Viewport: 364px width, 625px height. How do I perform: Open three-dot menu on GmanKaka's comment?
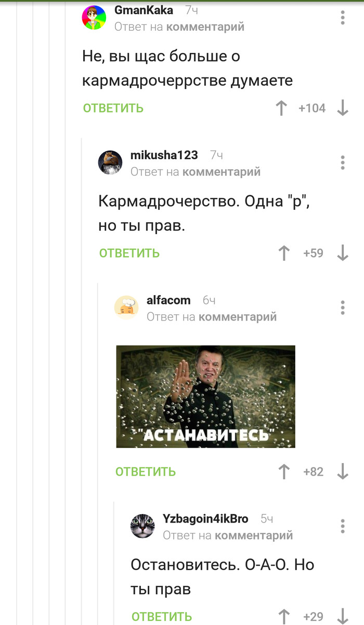pyautogui.click(x=343, y=18)
